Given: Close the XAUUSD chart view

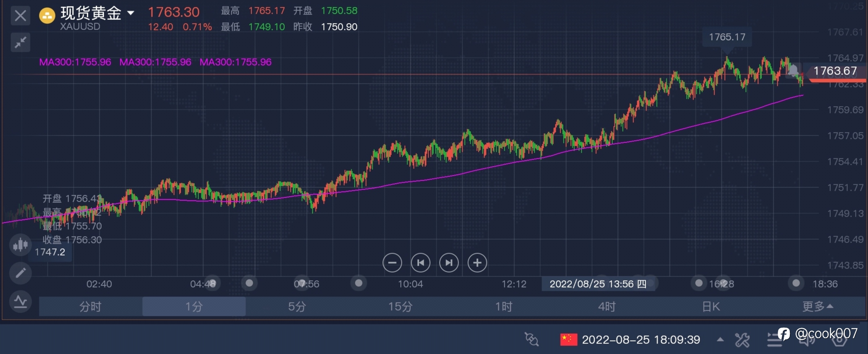Looking at the screenshot, I should 20,16.
